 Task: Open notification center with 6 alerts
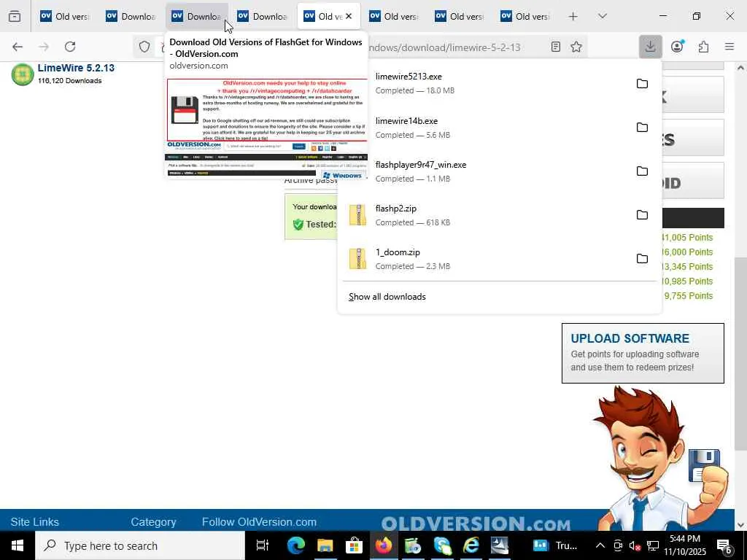click(724, 546)
